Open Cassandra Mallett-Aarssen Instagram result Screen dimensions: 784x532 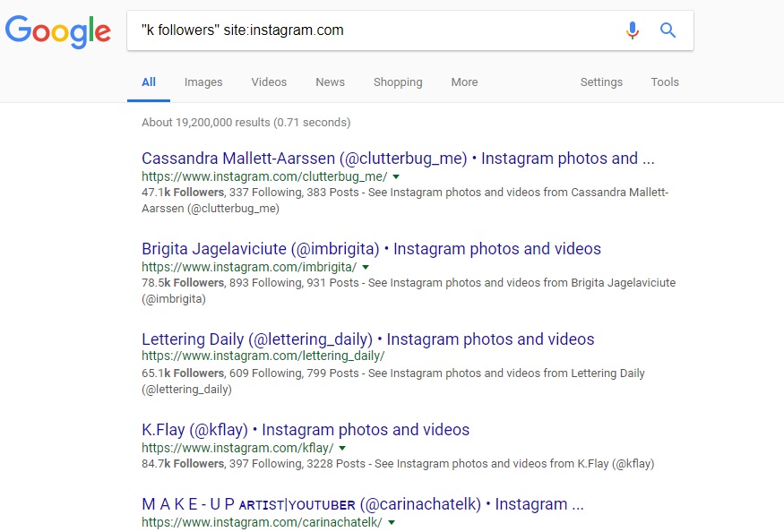point(398,159)
